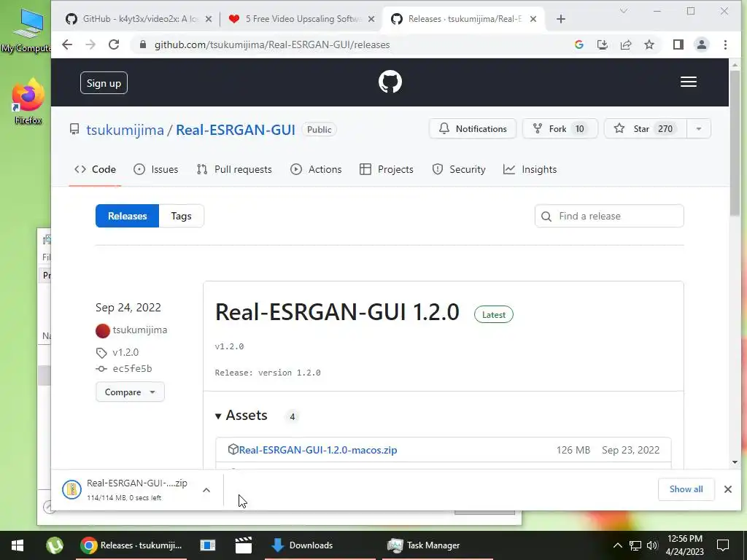The height and width of the screenshot is (560, 747).
Task: Click the volume speaker tray icon
Action: (x=652, y=545)
